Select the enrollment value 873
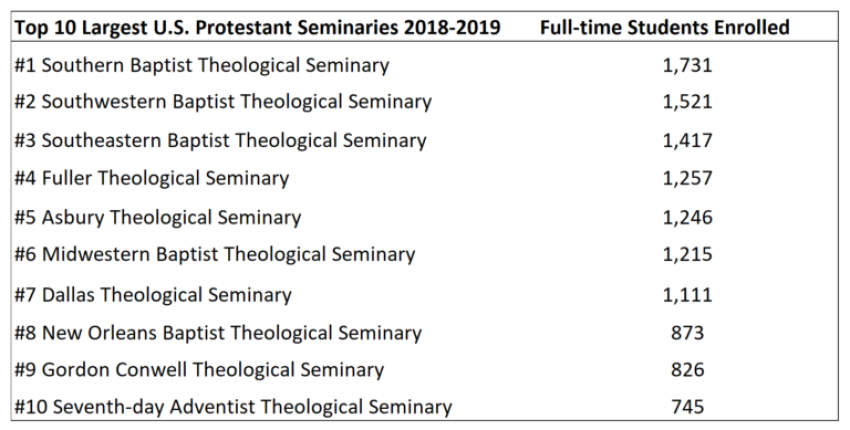Image resolution: width=850 pixels, height=430 pixels. (x=688, y=333)
